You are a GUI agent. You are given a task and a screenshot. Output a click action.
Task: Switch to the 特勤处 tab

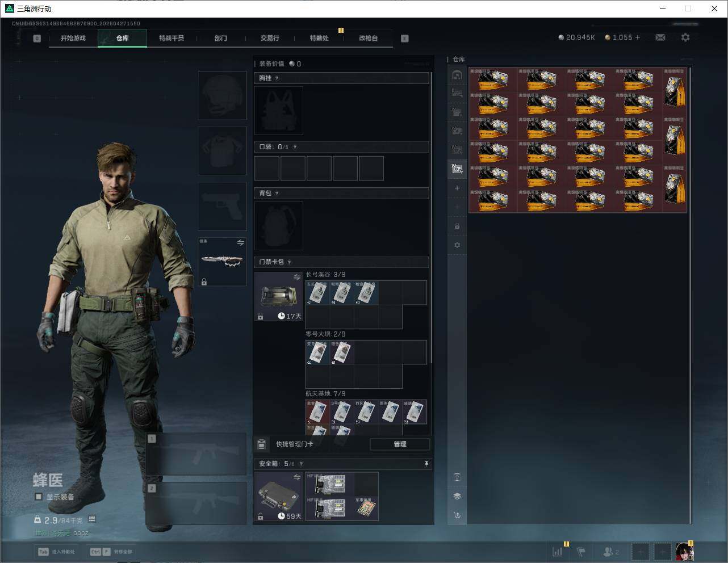point(319,38)
